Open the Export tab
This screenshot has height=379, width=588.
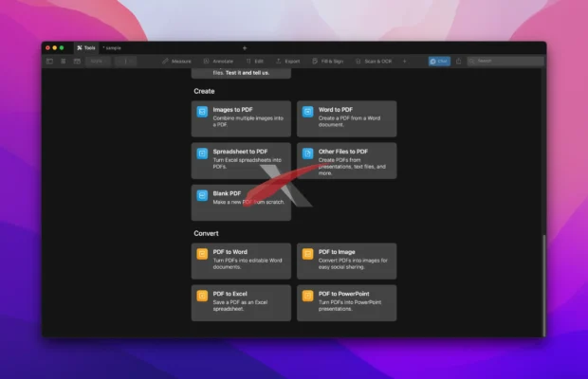click(x=288, y=61)
